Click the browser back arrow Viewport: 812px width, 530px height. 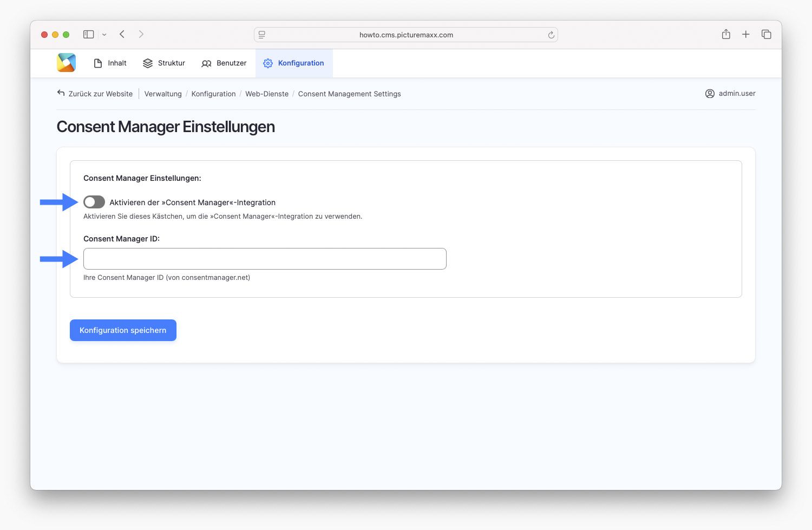122,34
